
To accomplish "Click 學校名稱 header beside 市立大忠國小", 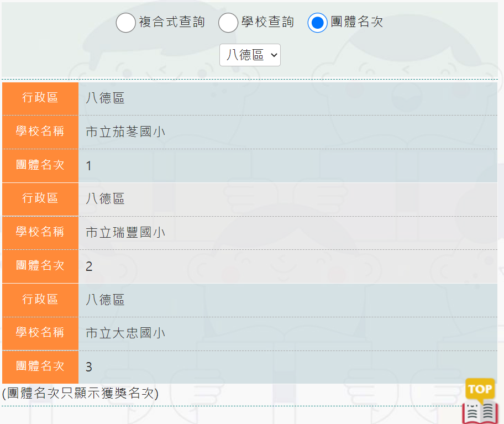I will (x=40, y=332).
